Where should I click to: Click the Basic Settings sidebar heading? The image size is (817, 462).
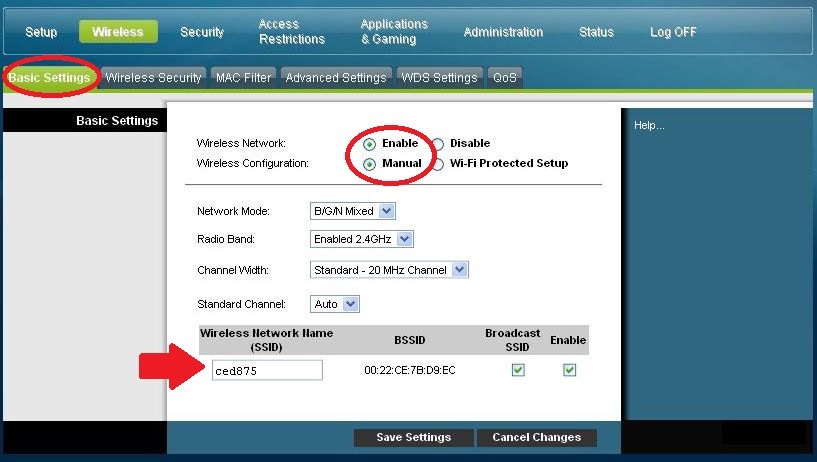pyautogui.click(x=117, y=121)
